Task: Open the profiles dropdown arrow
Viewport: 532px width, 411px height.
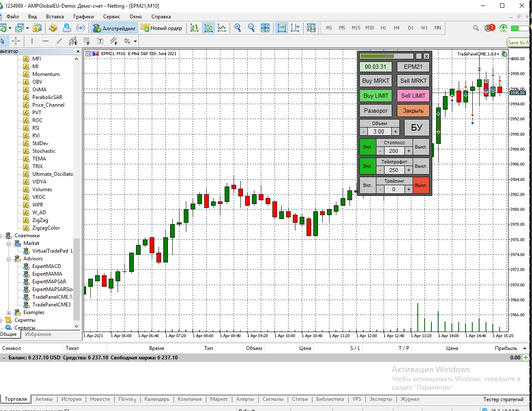Action: tap(27, 28)
